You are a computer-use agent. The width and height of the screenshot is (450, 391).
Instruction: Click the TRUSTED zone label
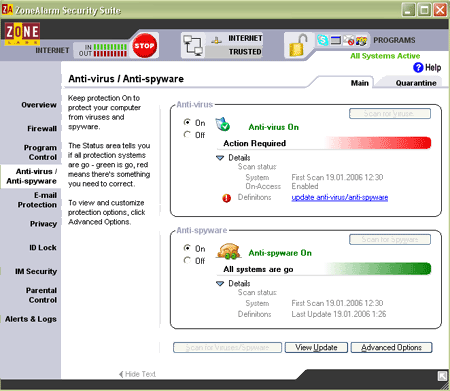(x=245, y=52)
